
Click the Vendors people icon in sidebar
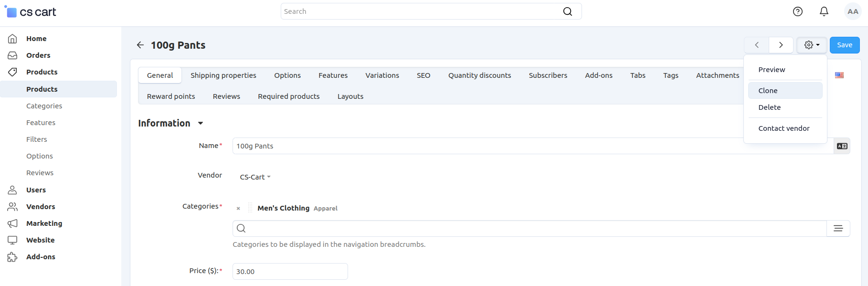click(12, 207)
